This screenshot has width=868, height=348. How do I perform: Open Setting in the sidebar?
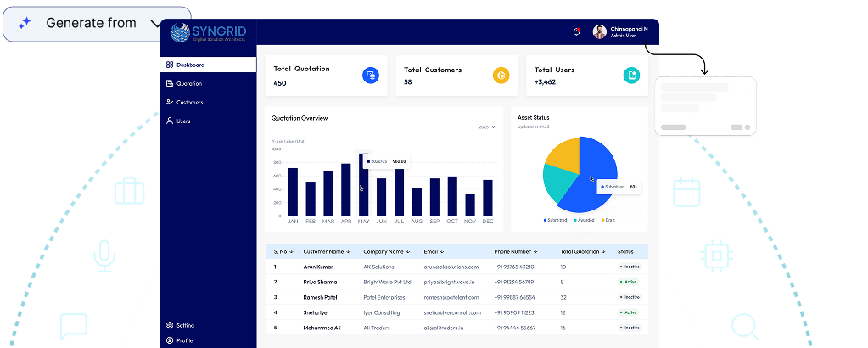(185, 325)
